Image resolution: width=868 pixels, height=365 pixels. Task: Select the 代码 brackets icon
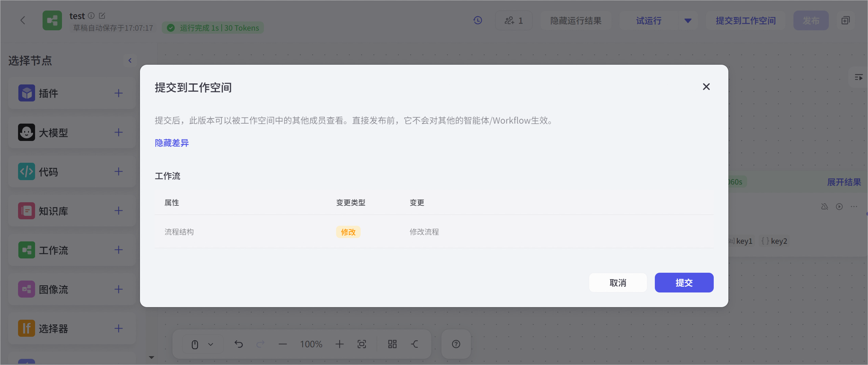(x=27, y=171)
